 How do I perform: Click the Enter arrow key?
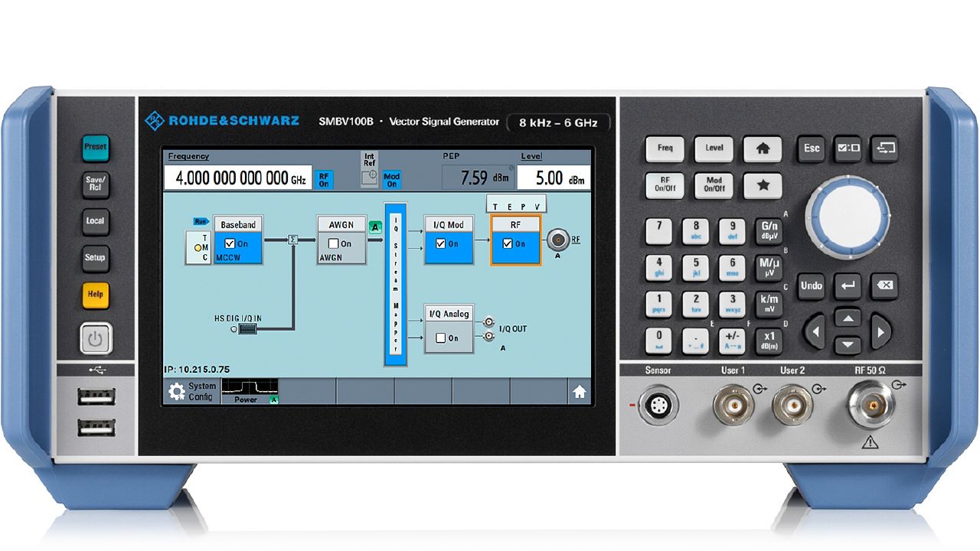[x=848, y=286]
